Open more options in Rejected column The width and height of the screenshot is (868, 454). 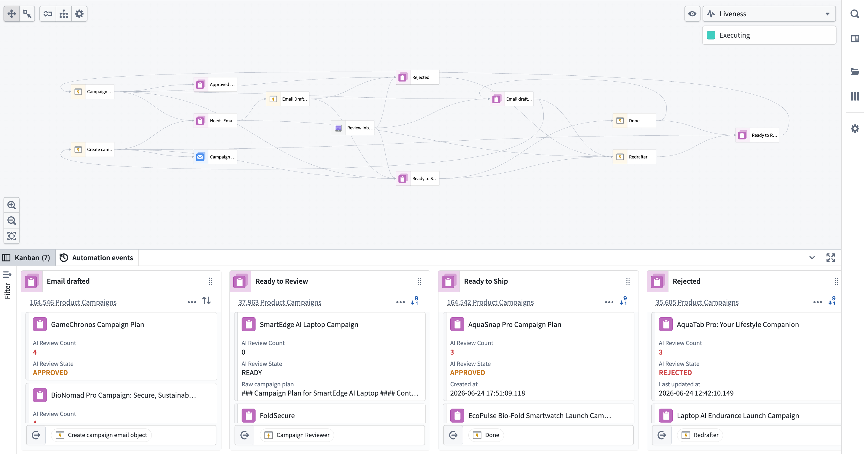tap(818, 302)
